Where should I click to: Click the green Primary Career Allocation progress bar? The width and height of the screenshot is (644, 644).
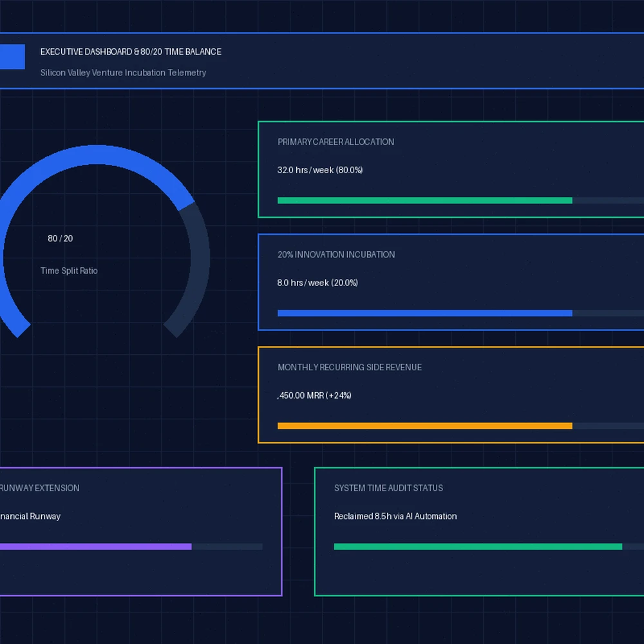point(424,200)
